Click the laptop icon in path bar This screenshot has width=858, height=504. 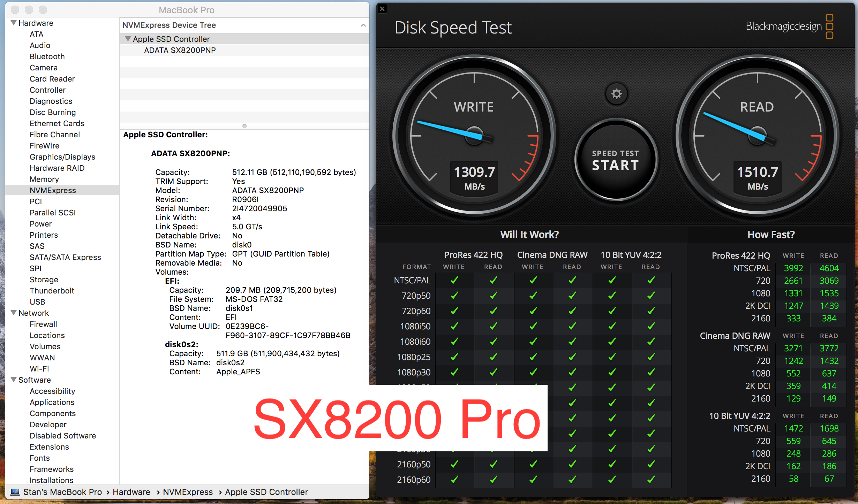click(15, 492)
